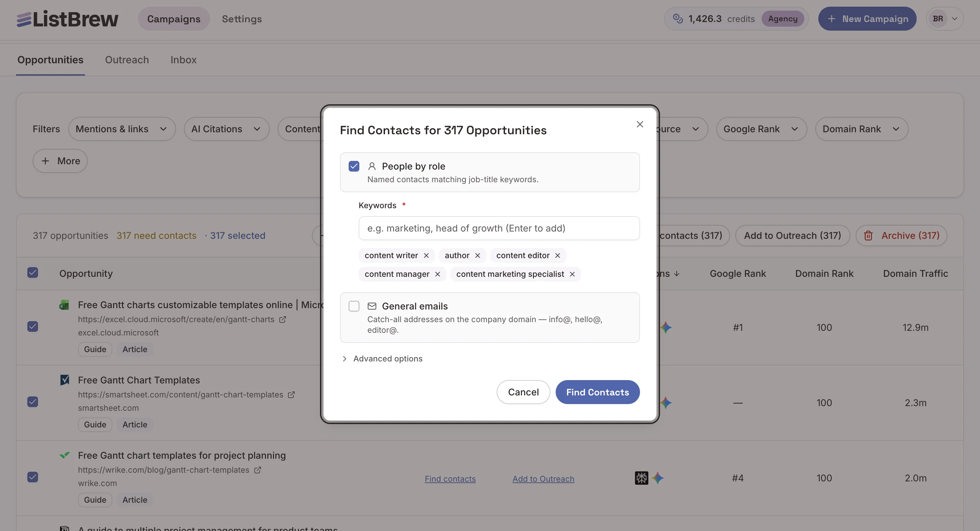Expand Advanced options
The image size is (980, 531).
[x=382, y=358]
